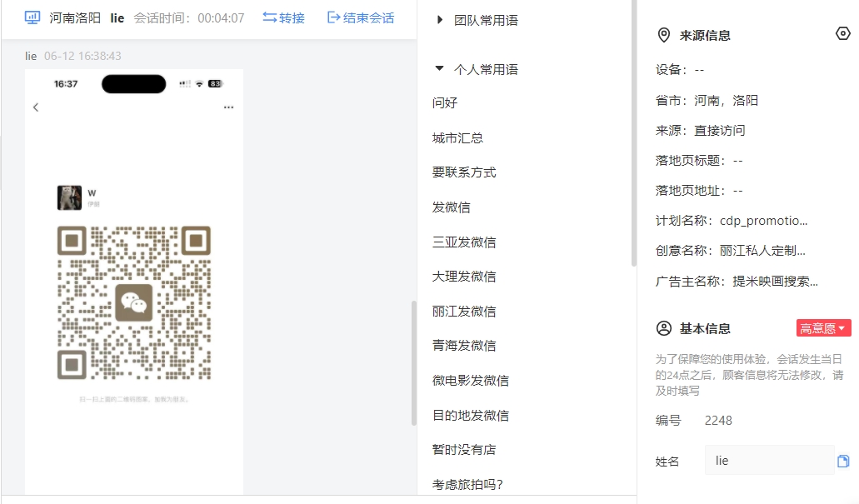Click the chat panel vertical scrollbar
The width and height of the screenshot is (859, 504).
[x=414, y=362]
